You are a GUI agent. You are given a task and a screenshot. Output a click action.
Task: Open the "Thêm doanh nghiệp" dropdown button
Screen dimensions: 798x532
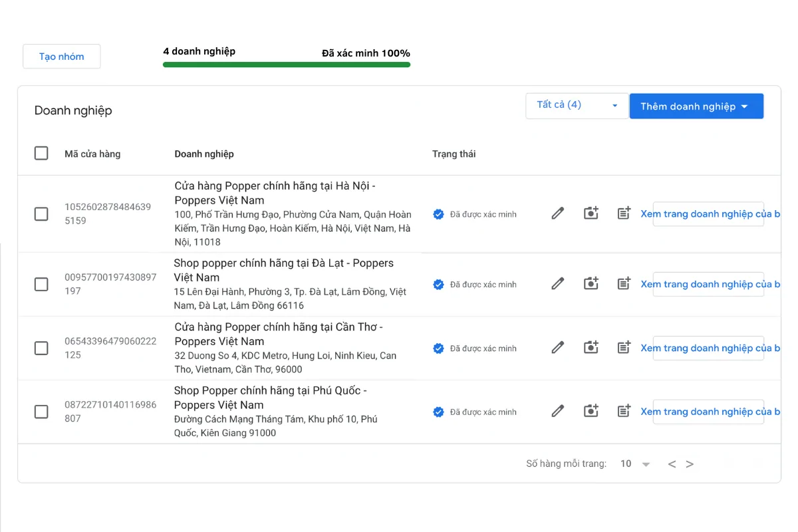coord(696,106)
